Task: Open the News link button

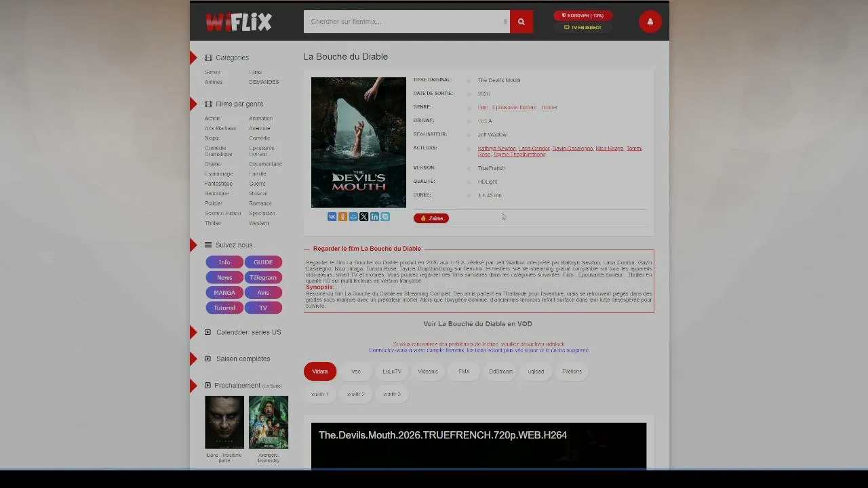Action: tap(224, 277)
